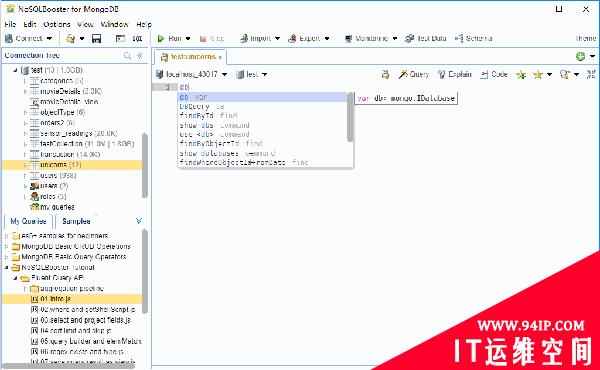This screenshot has height=370, width=600.
Task: Open the File menu
Action: 10,24
